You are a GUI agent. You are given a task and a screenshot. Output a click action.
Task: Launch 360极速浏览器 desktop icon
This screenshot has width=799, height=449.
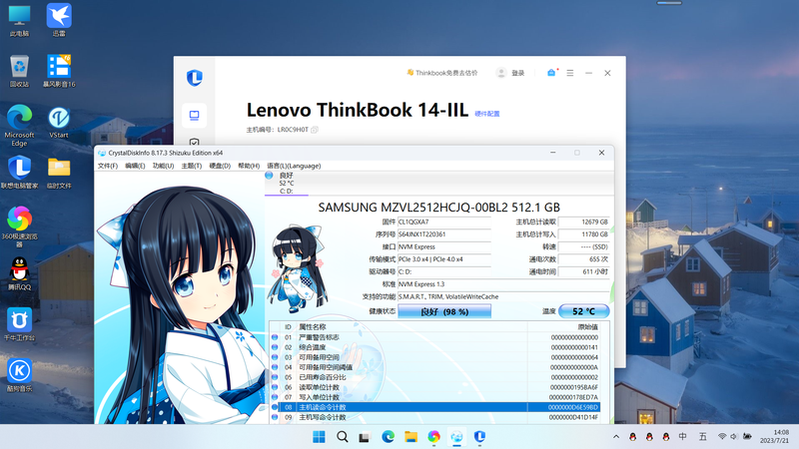point(19,226)
